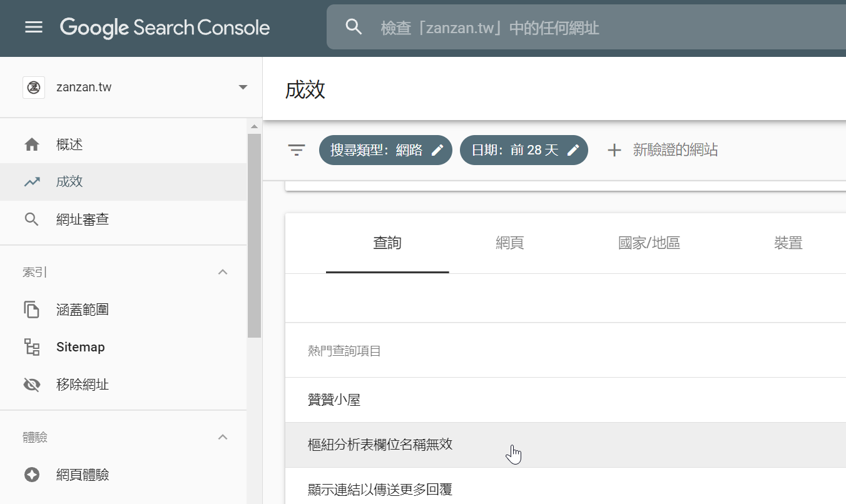
Task: Click the pages icon beside 涵蓋範圍
Action: [x=32, y=310]
